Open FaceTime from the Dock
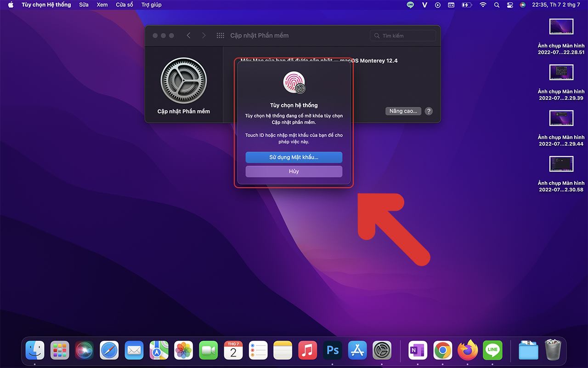588x368 pixels. click(209, 351)
